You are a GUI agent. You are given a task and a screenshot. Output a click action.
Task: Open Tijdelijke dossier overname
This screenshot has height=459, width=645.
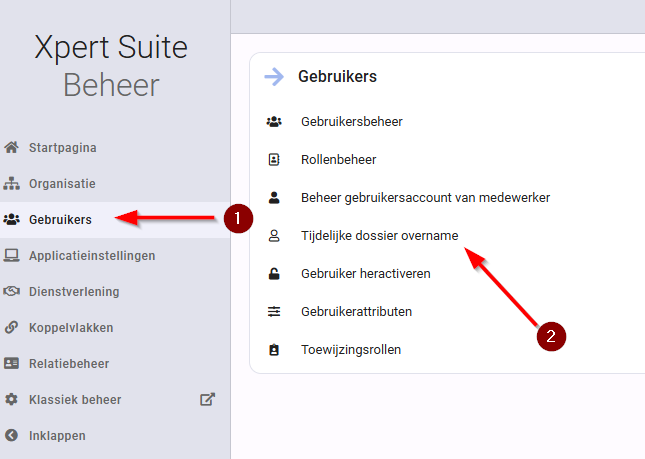(379, 236)
